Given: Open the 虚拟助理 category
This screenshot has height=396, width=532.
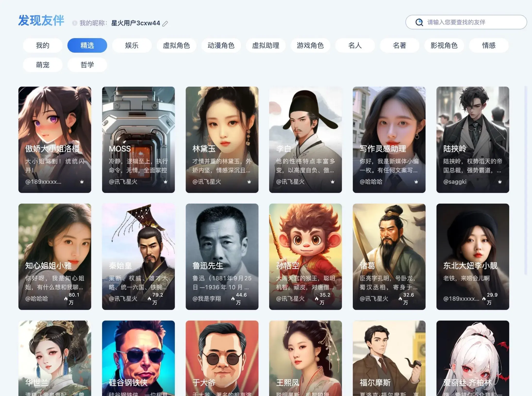Looking at the screenshot, I should (266, 45).
